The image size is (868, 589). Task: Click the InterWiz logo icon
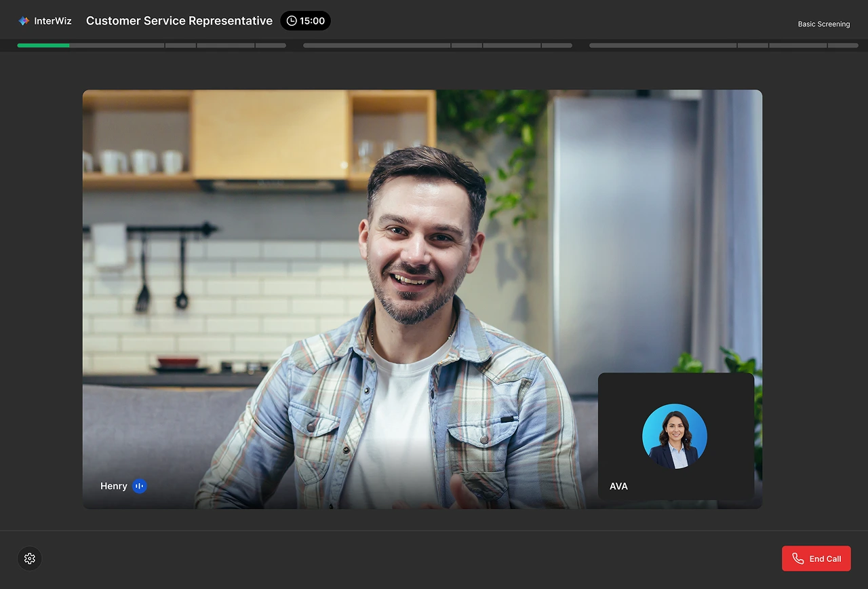23,20
